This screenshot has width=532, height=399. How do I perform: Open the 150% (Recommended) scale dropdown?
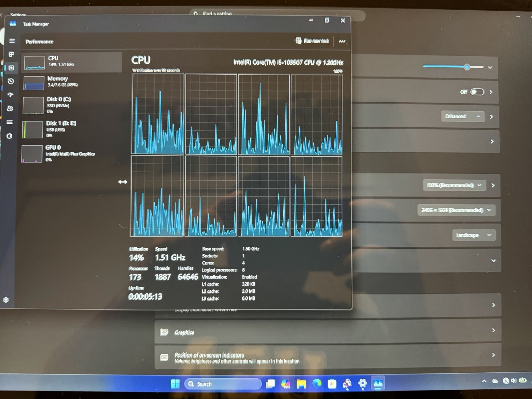[454, 185]
